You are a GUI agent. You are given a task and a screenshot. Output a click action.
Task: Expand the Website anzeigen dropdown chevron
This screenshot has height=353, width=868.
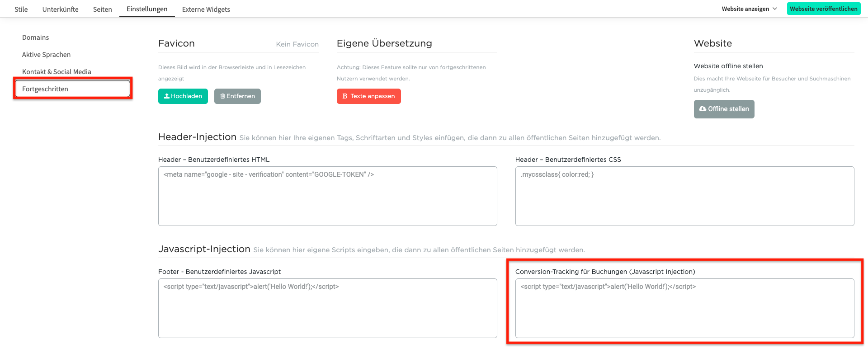[x=775, y=9]
